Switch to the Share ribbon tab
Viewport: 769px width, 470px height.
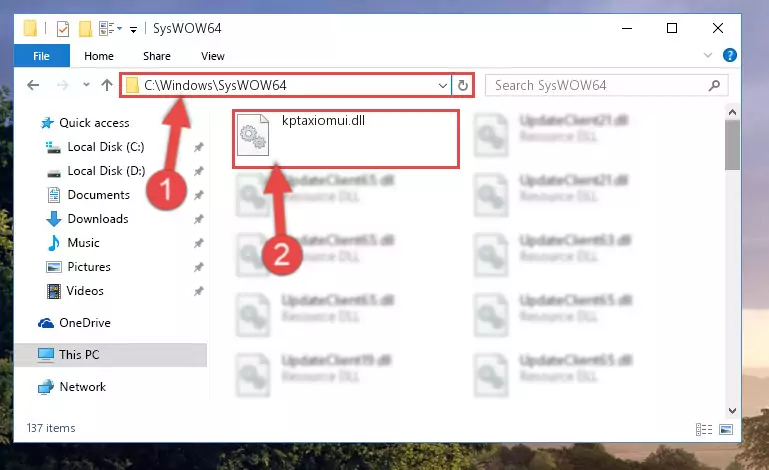point(157,56)
